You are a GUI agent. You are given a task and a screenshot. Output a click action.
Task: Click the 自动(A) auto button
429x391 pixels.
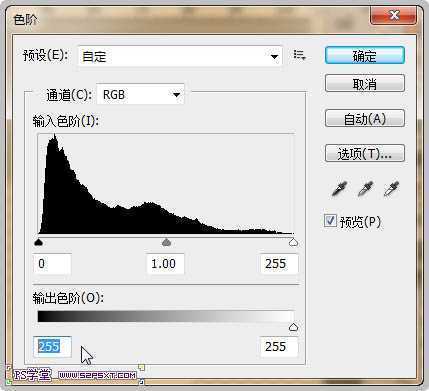coord(365,118)
